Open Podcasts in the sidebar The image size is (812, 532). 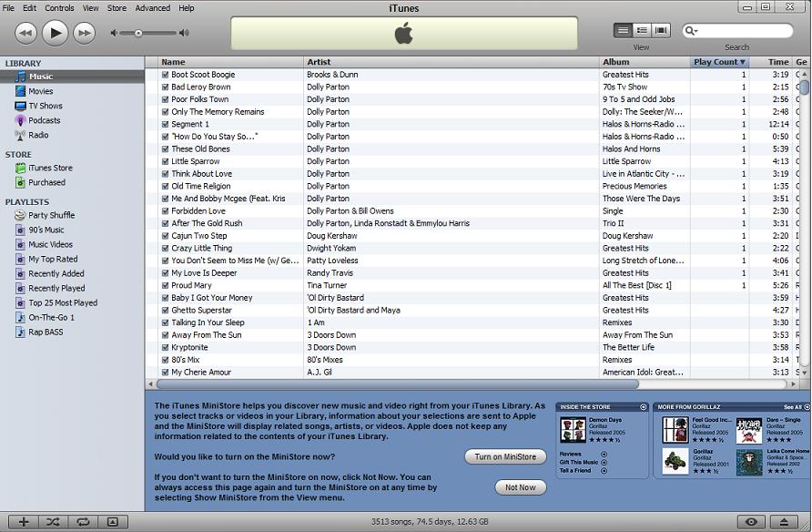click(x=44, y=120)
